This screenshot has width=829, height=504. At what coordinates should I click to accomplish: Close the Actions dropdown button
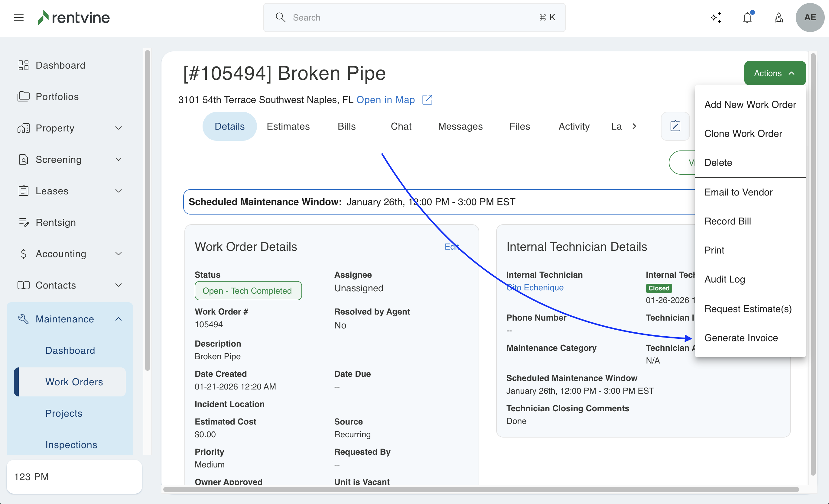pos(775,73)
